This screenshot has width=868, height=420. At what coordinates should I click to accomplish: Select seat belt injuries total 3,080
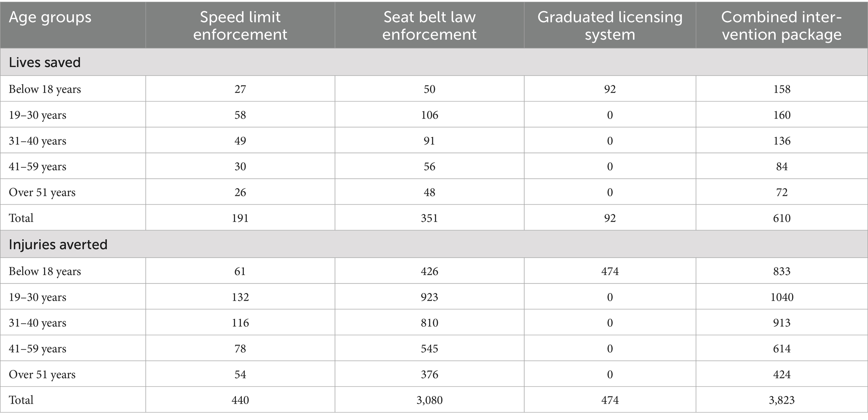tap(429, 400)
